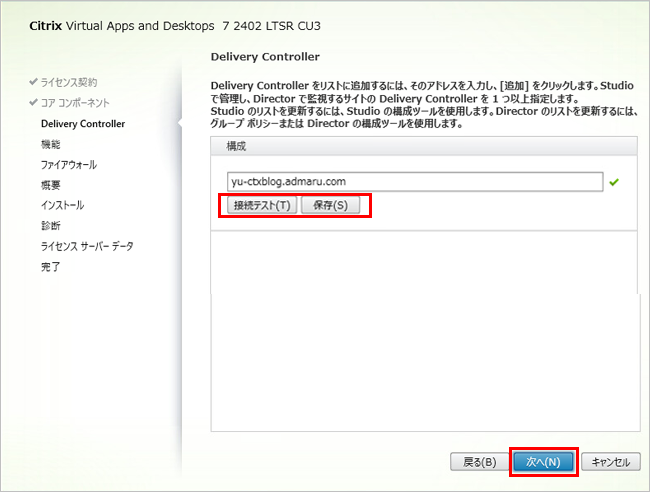The width and height of the screenshot is (650, 492).
Task: Go to the 完了 step in the sidebar
Action: 51,267
